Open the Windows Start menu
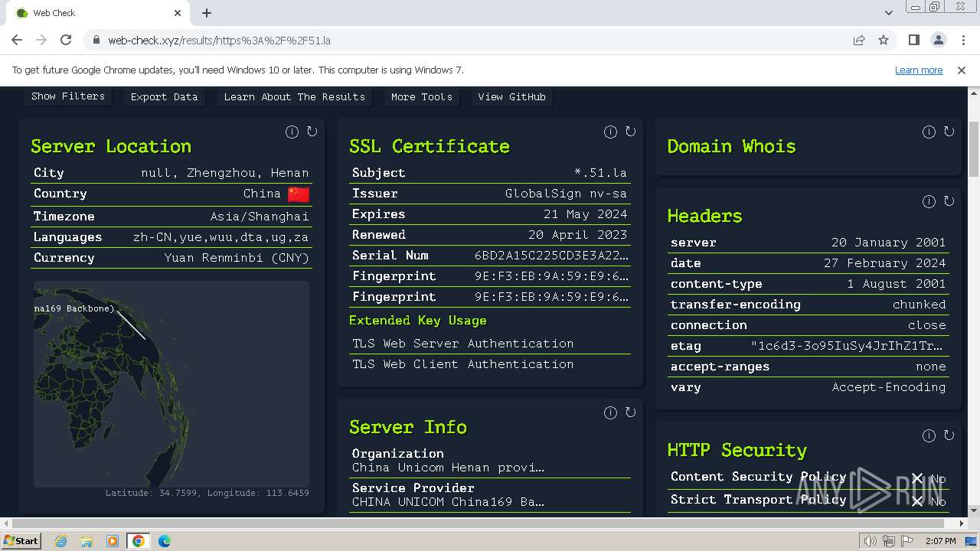 point(21,541)
